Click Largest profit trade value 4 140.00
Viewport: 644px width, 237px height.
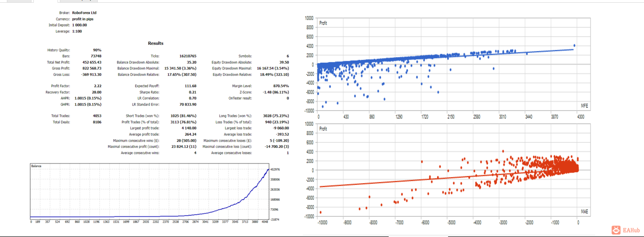point(189,128)
